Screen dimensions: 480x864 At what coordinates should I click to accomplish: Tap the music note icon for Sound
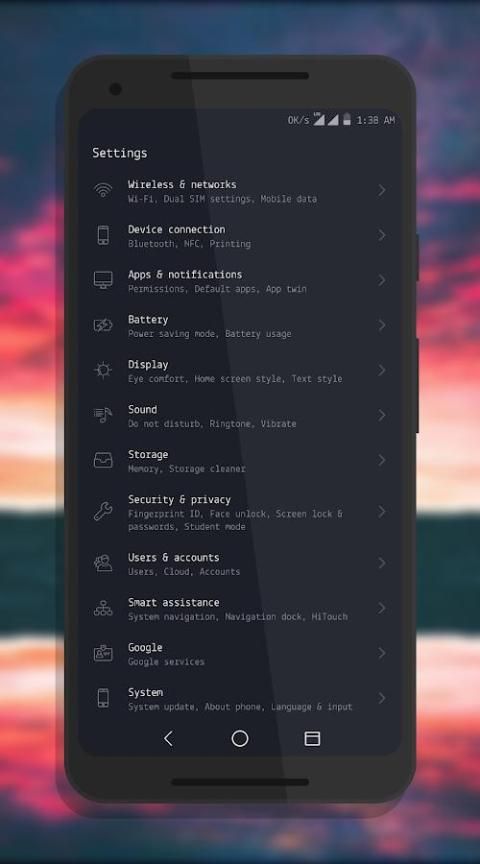click(x=103, y=415)
